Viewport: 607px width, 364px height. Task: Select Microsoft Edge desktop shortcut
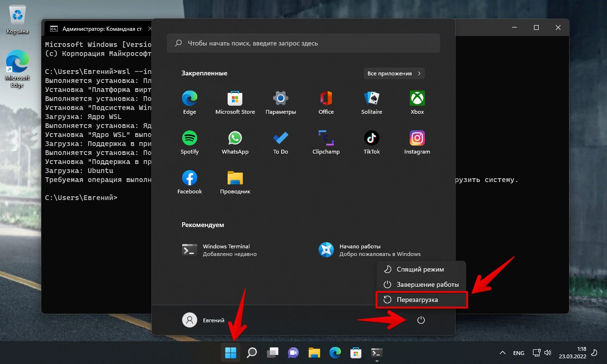click(x=18, y=69)
